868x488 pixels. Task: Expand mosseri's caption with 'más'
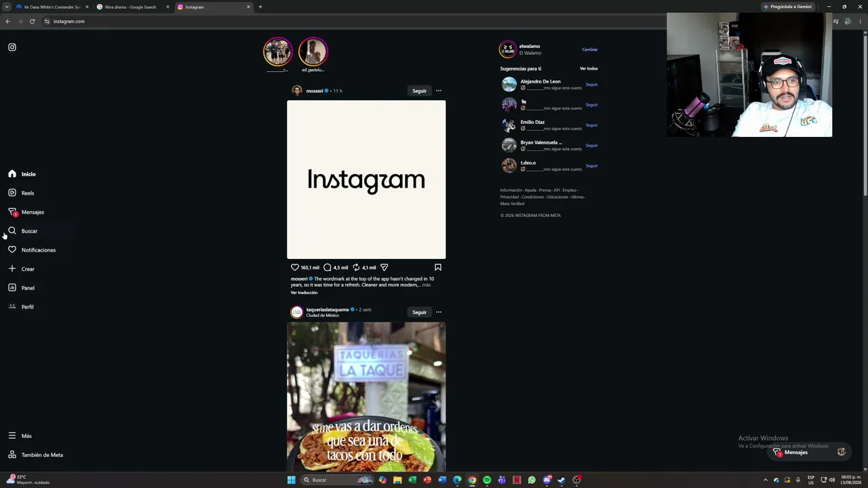[x=426, y=285]
